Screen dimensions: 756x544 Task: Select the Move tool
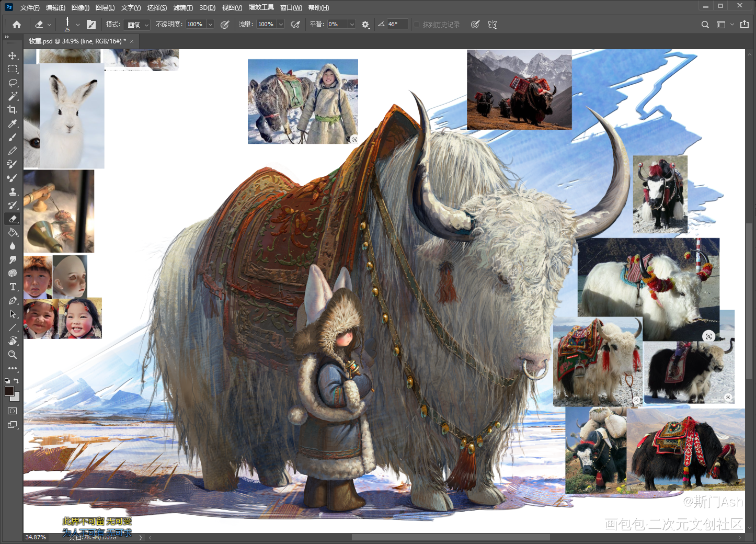(13, 55)
